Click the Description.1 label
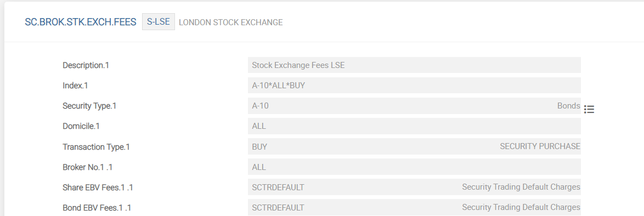644x216 pixels. (86, 65)
